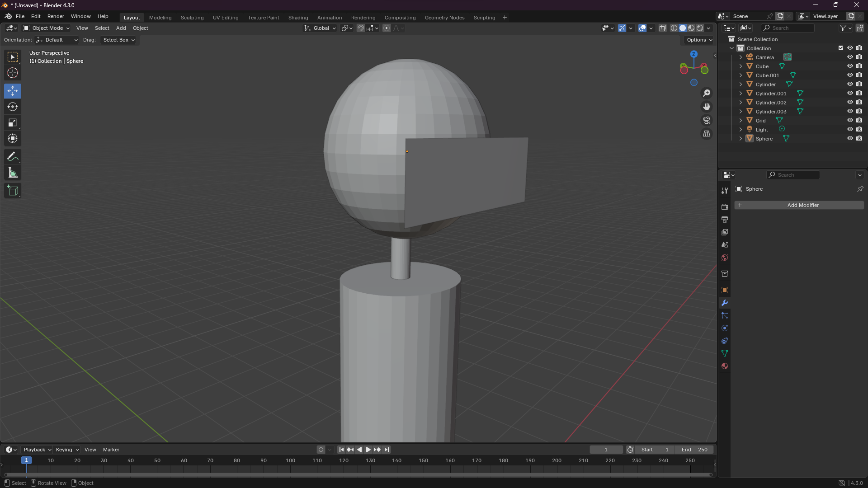The height and width of the screenshot is (488, 868).
Task: Select the Annotate tool
Action: [13, 157]
